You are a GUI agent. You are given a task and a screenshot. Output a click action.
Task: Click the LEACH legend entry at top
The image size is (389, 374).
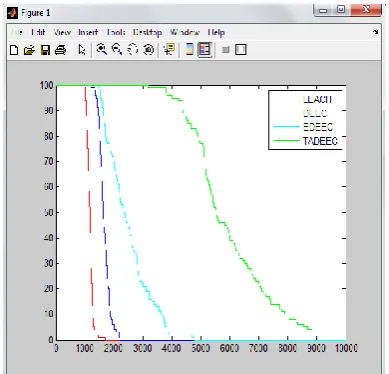317,99
